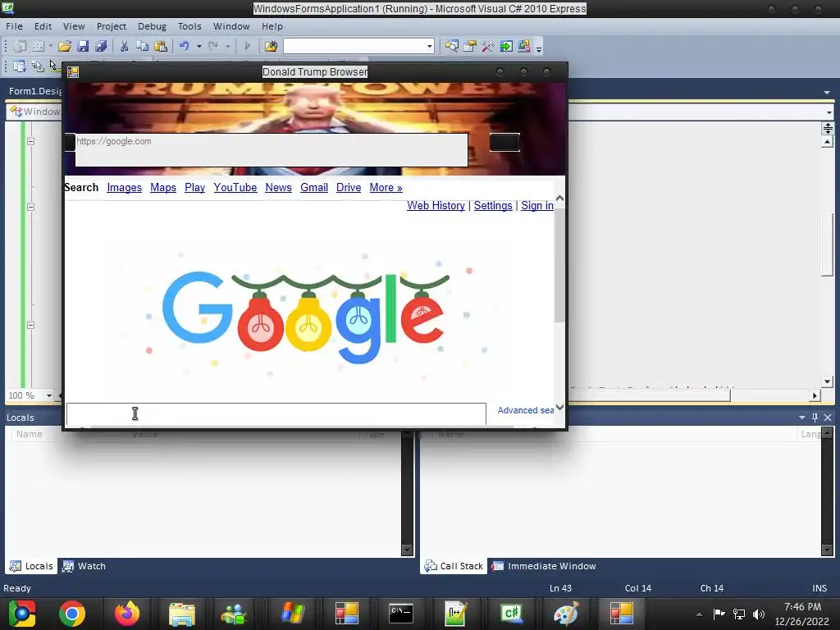This screenshot has height=630, width=840.
Task: Open Chrome from the taskbar
Action: tap(72, 614)
